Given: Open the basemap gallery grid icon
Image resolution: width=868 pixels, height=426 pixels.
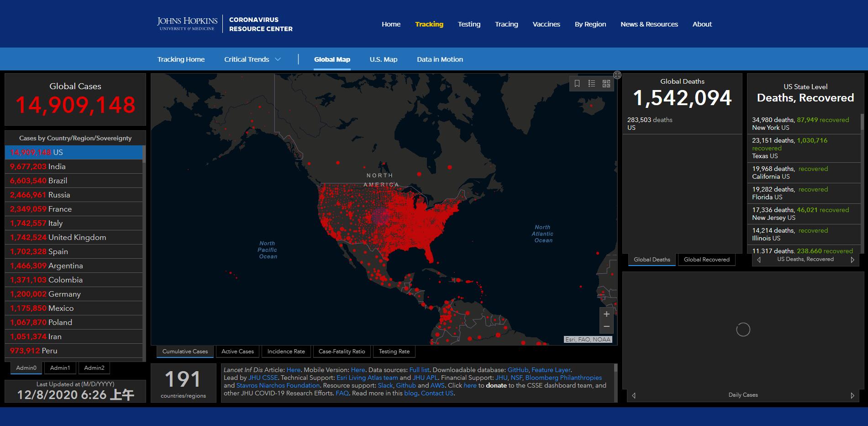Looking at the screenshot, I should (606, 84).
